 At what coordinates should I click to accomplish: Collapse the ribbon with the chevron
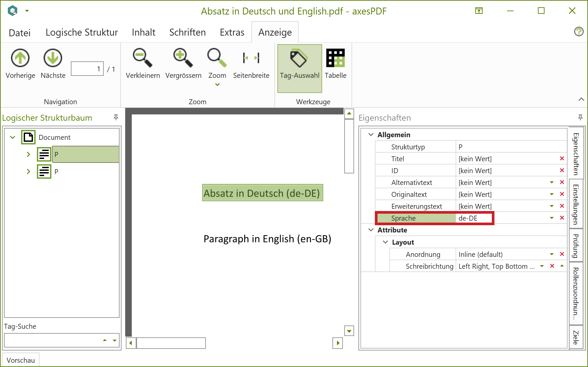pos(581,99)
